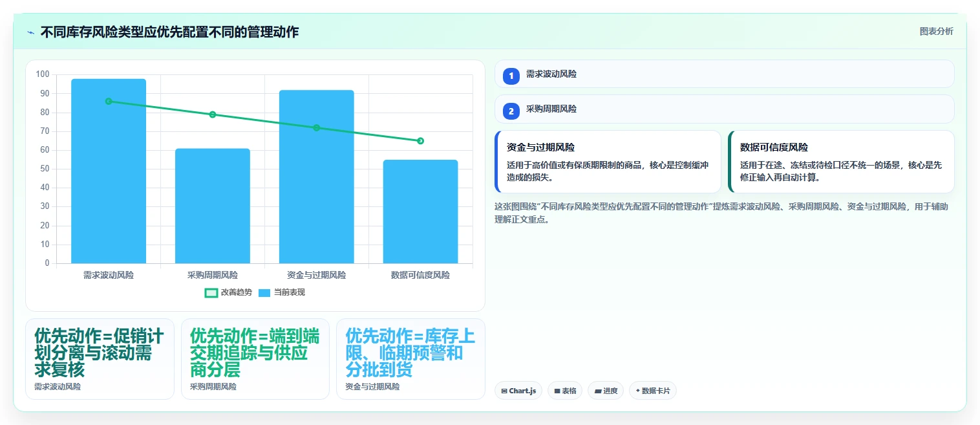Click the green trend point above 需求波动风险
This screenshot has width=980, height=425.
pos(109,101)
